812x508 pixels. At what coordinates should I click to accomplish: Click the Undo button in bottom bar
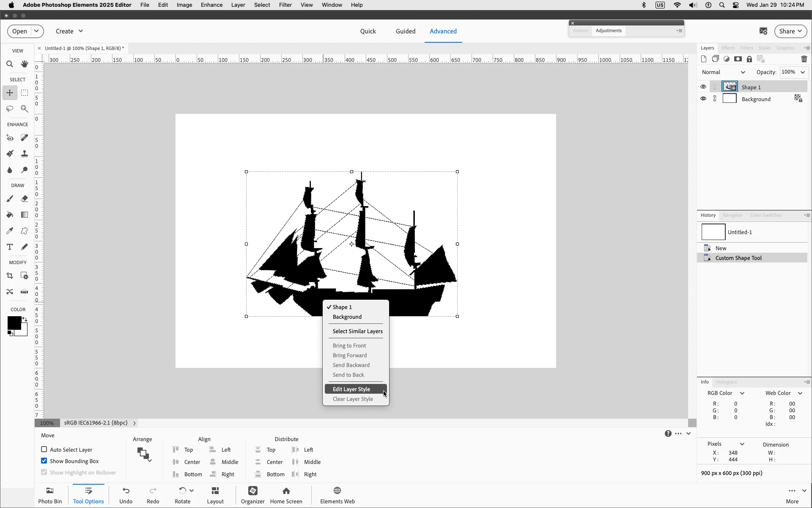[126, 495]
